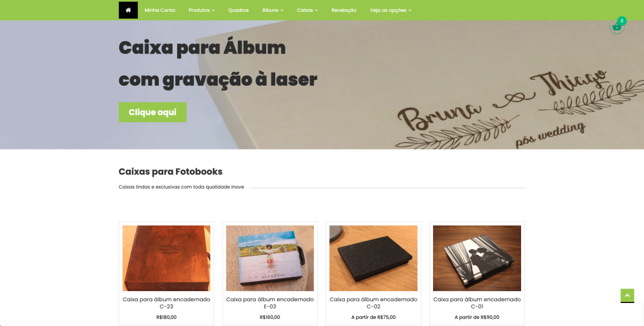This screenshot has width=644, height=326.
Task: Expand the Álbuns dropdown menu
Action: coord(273,10)
